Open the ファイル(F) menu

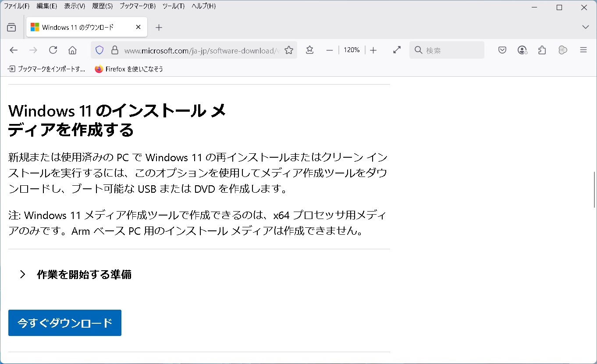[x=17, y=6]
